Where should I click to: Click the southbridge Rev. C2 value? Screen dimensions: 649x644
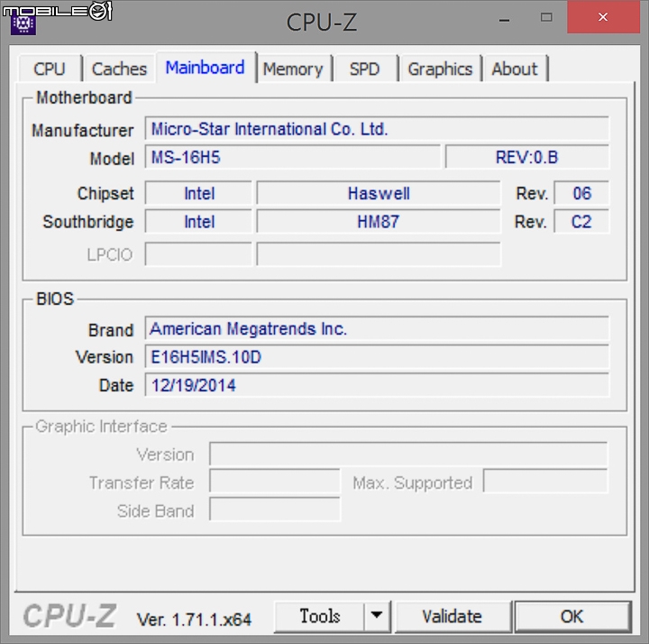pos(581,221)
